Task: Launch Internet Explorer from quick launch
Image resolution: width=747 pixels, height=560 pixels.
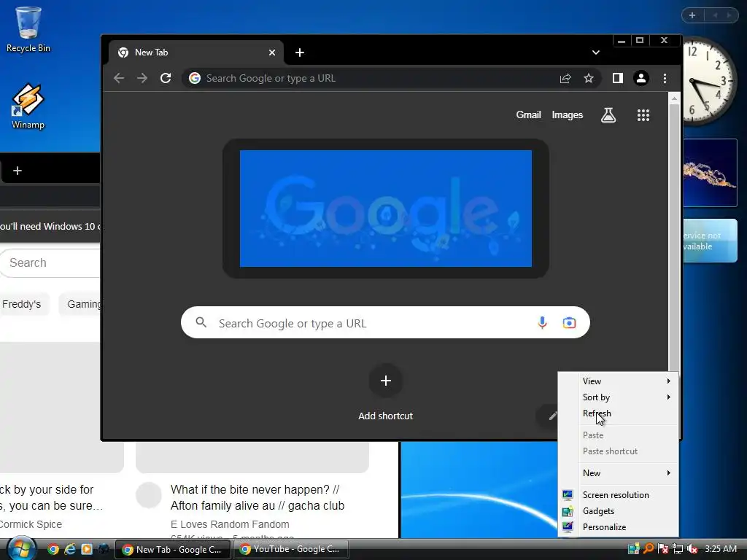Action: (70, 549)
